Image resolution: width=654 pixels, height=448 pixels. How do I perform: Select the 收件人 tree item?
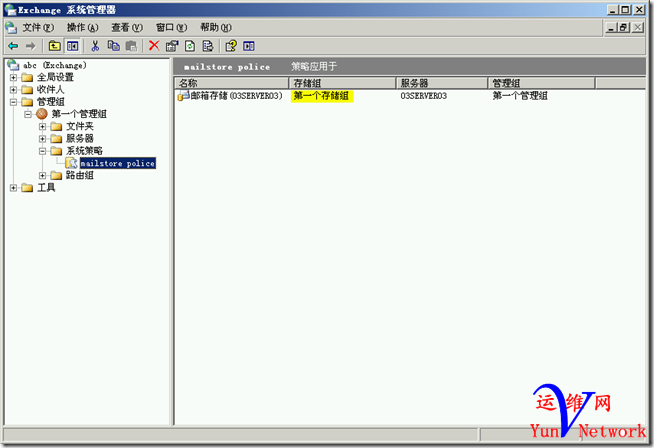click(x=50, y=89)
